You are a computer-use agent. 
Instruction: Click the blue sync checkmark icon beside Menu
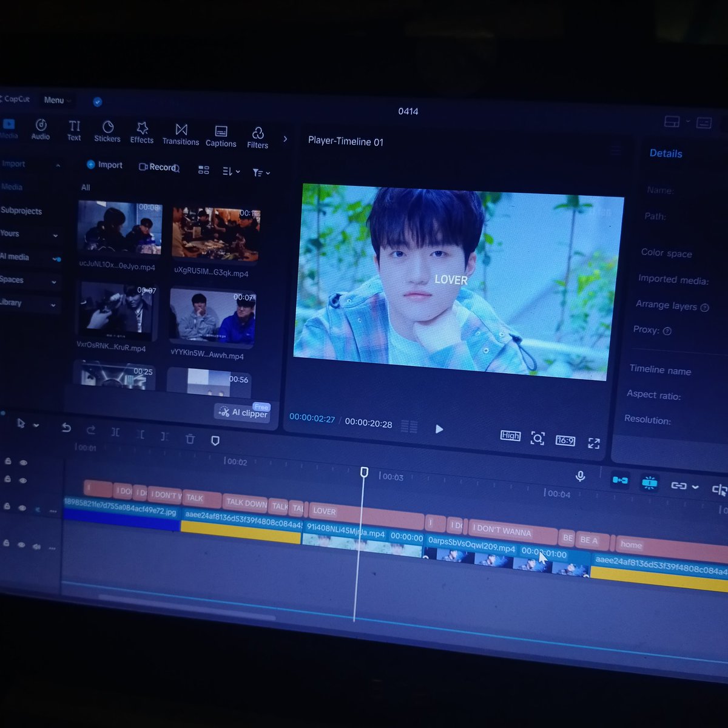click(x=97, y=102)
